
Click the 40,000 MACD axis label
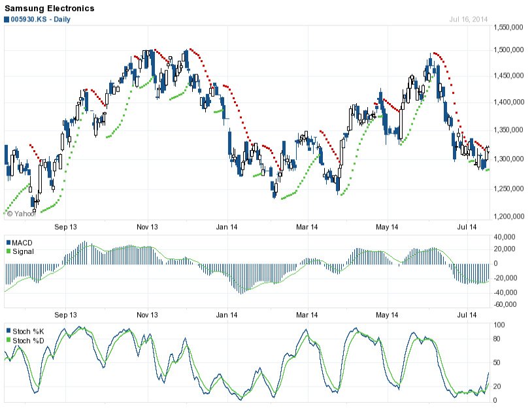pos(505,237)
